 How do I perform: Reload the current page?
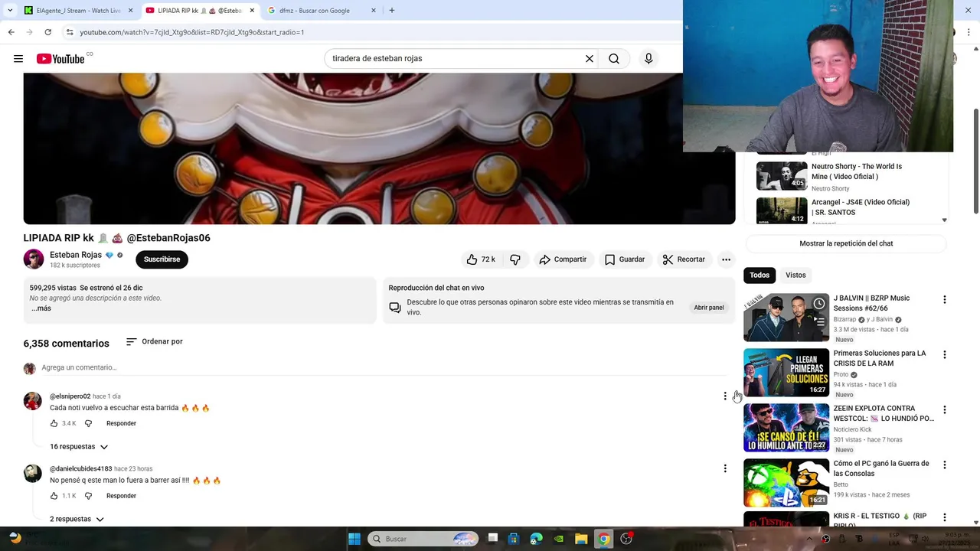47,32
